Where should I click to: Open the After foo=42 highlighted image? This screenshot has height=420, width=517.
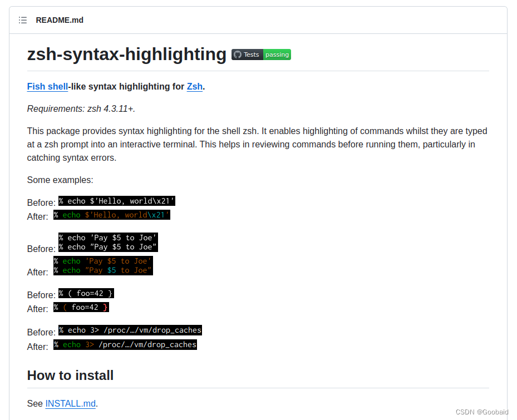tap(81, 307)
